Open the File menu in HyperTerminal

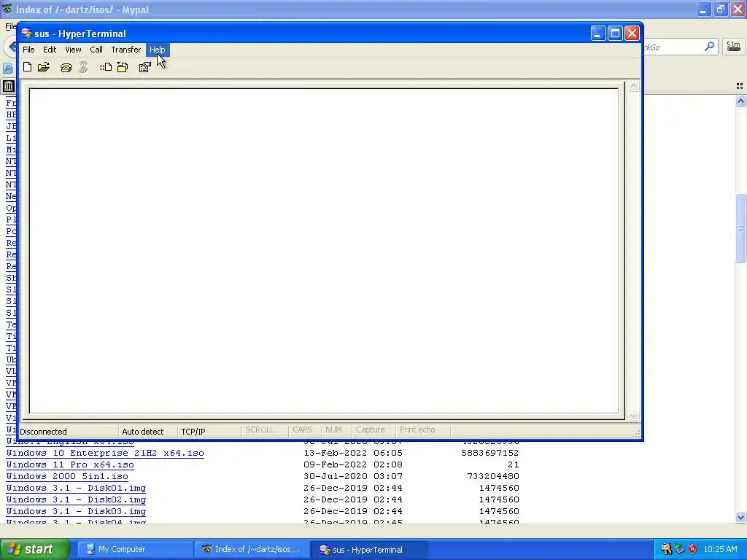tap(28, 50)
